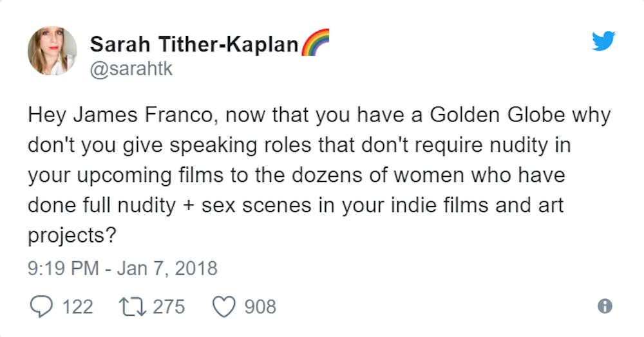This screenshot has width=644, height=337.
Task: Click the Twitter bird logo
Action: (x=603, y=41)
